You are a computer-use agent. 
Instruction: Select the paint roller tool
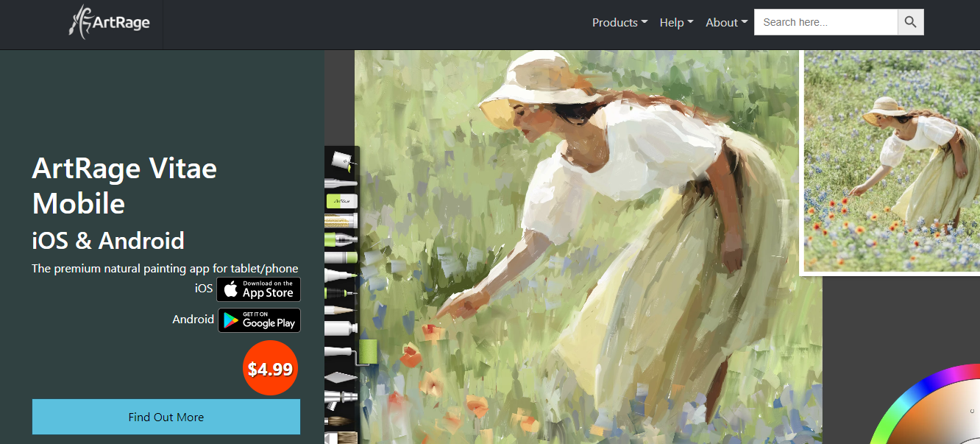pos(351,352)
